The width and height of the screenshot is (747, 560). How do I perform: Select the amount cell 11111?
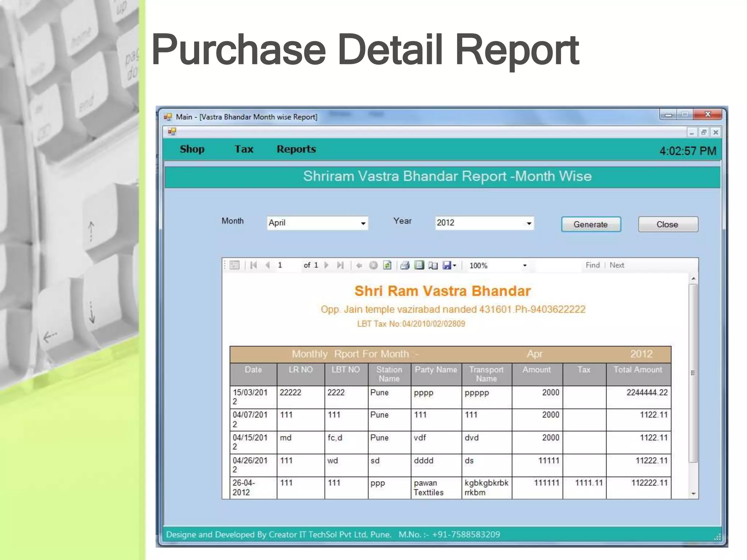click(537, 465)
